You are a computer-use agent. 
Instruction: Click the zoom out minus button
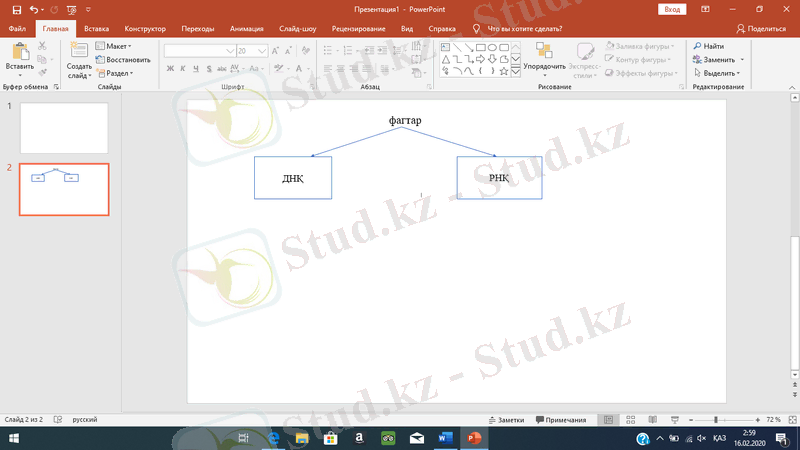[691, 419]
